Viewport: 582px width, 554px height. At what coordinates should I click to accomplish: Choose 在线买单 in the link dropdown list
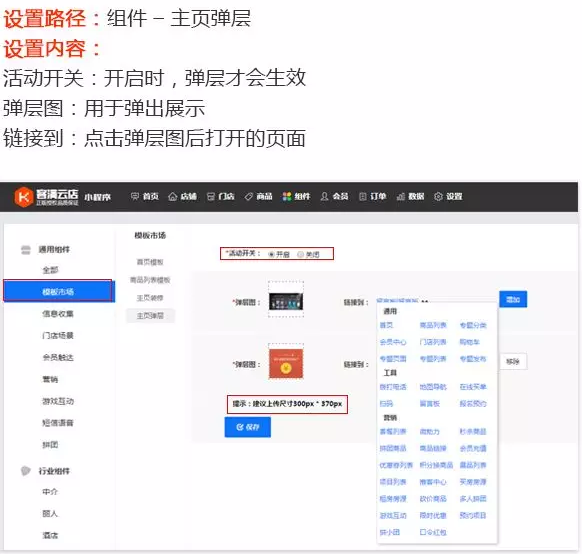coord(473,387)
